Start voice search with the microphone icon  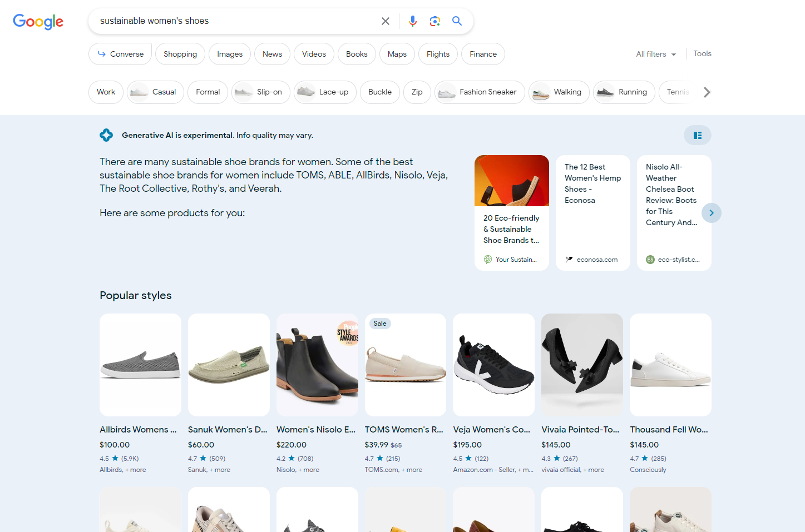pos(413,21)
